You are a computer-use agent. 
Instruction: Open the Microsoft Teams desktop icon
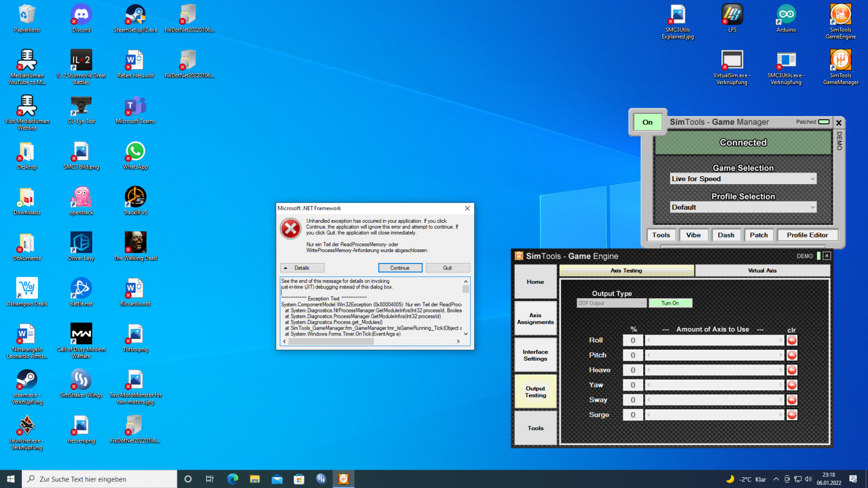coord(136,110)
